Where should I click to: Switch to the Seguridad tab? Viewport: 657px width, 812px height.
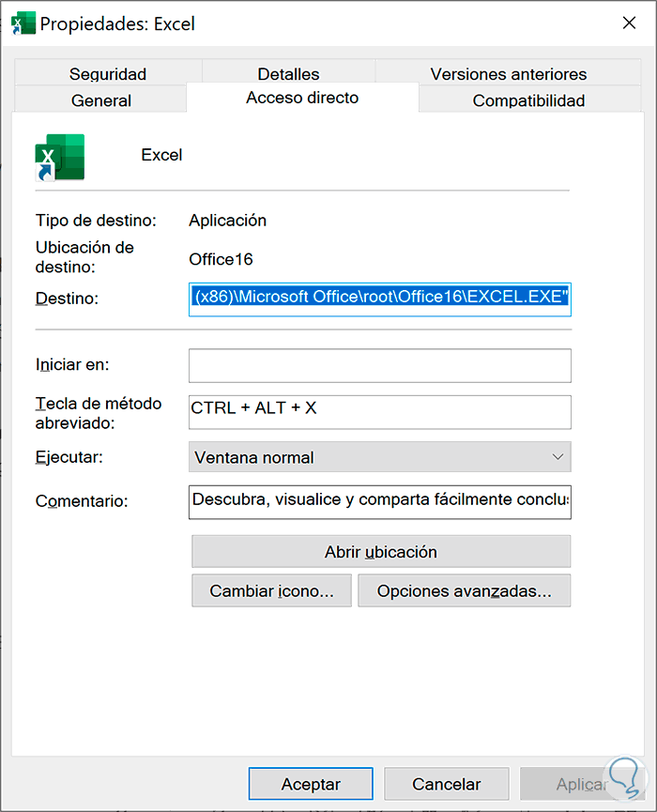pyautogui.click(x=108, y=73)
